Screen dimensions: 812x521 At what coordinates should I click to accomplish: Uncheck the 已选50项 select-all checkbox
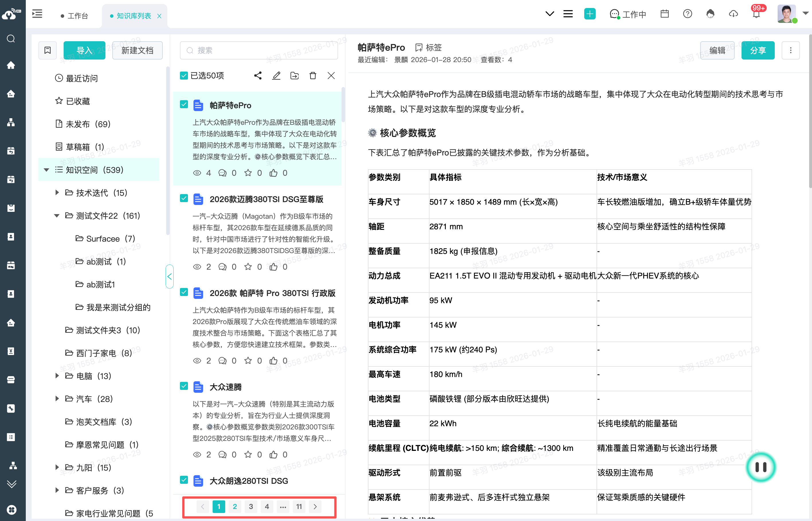pos(184,76)
